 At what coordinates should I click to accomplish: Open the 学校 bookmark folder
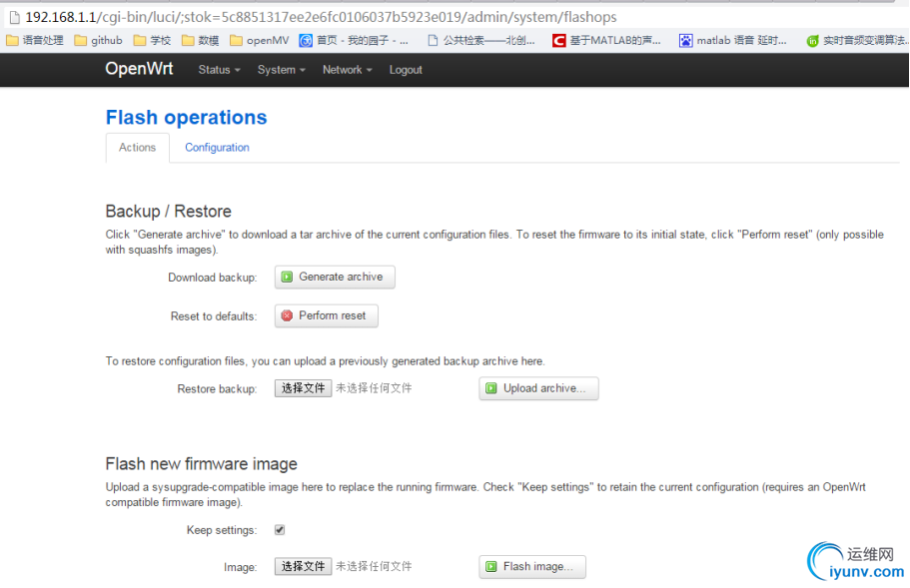[x=152, y=40]
